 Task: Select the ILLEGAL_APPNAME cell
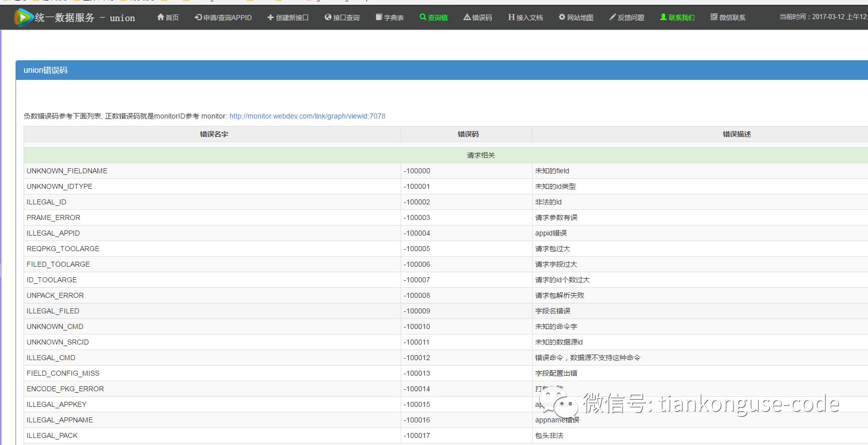[212, 420]
